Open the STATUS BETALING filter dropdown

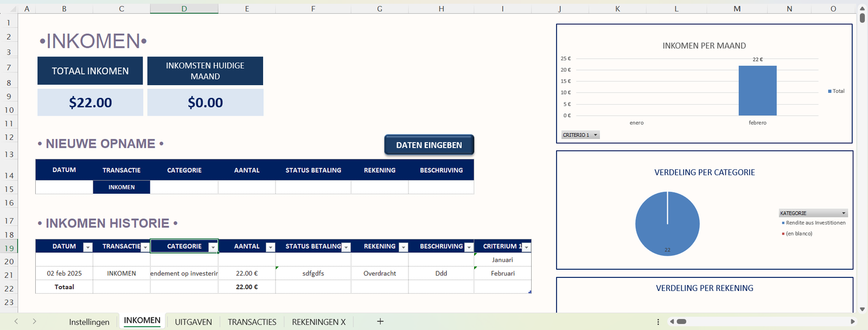346,247
